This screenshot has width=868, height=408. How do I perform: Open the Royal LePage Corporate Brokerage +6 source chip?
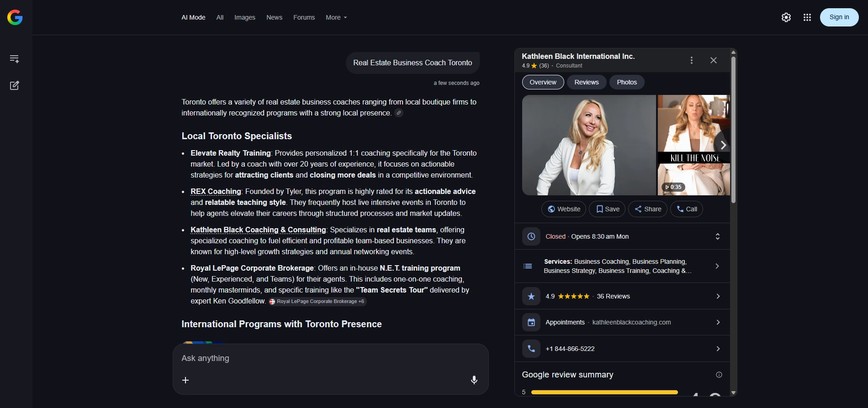[318, 302]
